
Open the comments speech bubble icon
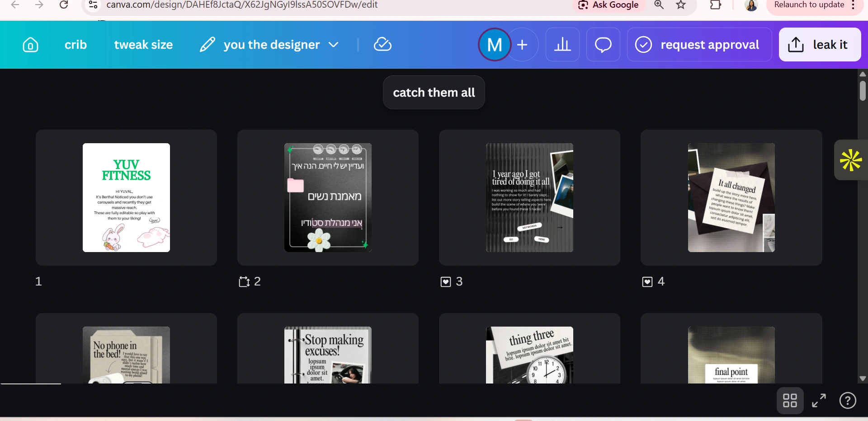603,45
